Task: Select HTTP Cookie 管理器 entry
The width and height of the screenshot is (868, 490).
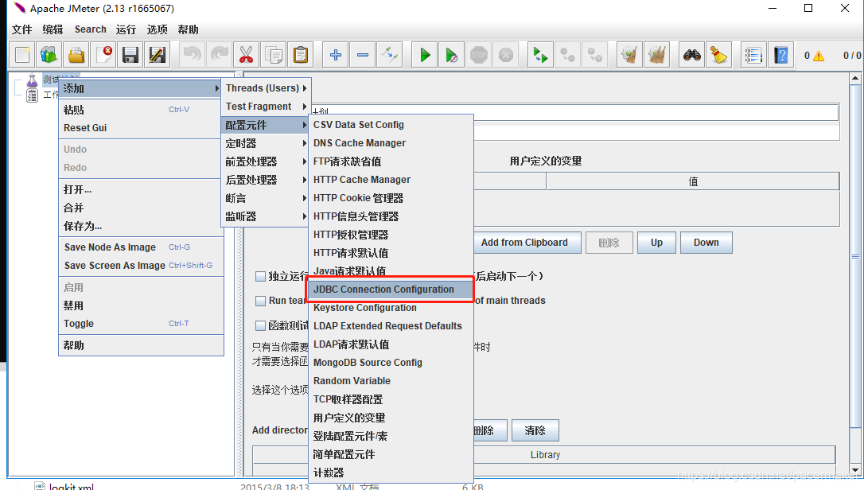Action: pos(391,197)
